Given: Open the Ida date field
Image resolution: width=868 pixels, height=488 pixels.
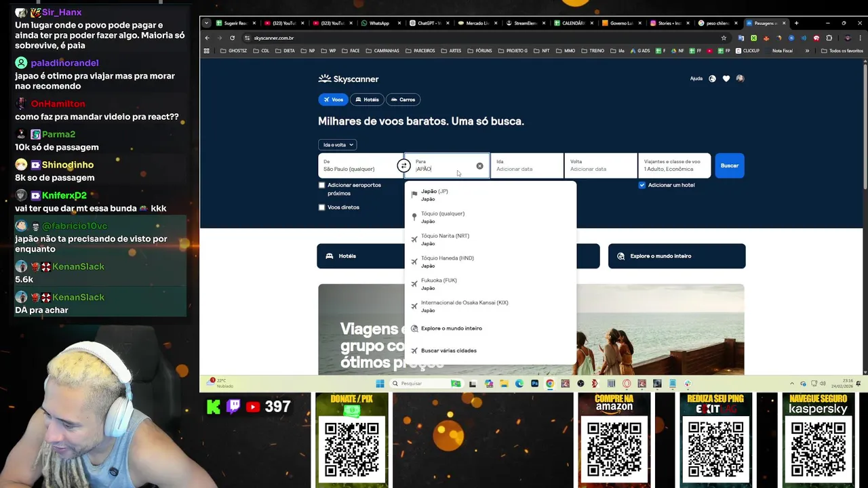Looking at the screenshot, I should [x=527, y=165].
